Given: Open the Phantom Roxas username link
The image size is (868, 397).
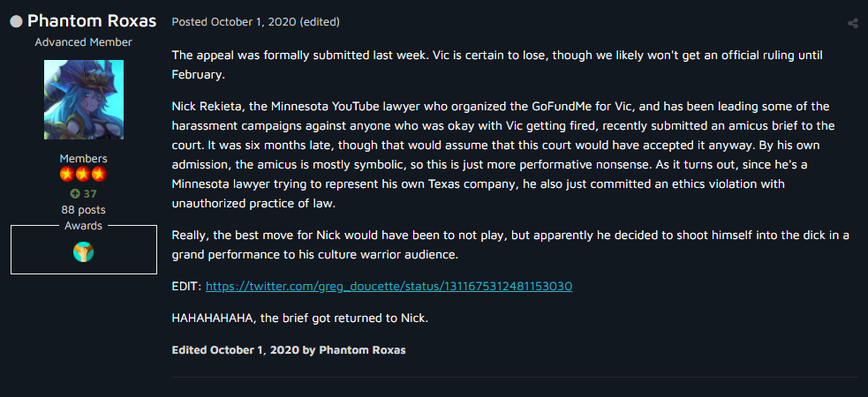Looking at the screenshot, I should [92, 21].
